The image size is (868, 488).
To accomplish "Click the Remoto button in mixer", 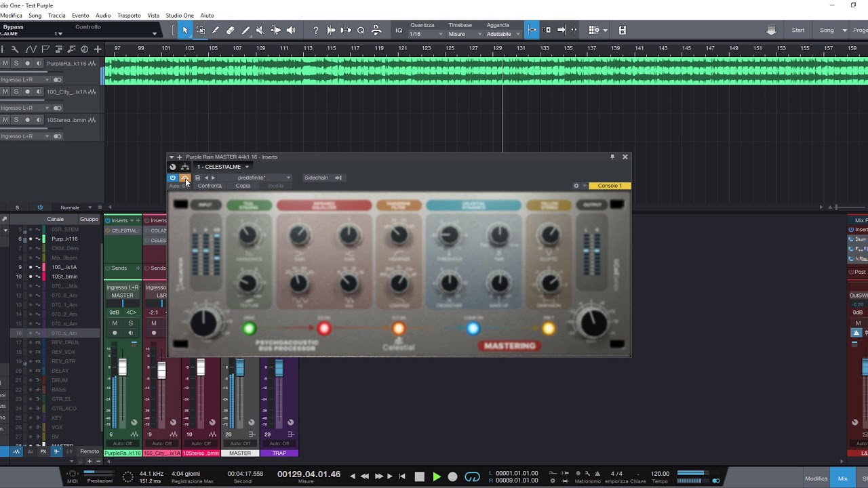I will 90,451.
